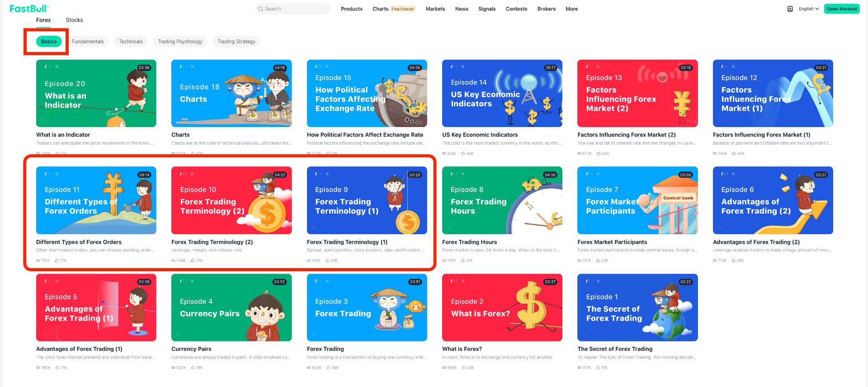Viewport: 868px width, 387px height.
Task: Open the Products menu
Action: tap(352, 9)
